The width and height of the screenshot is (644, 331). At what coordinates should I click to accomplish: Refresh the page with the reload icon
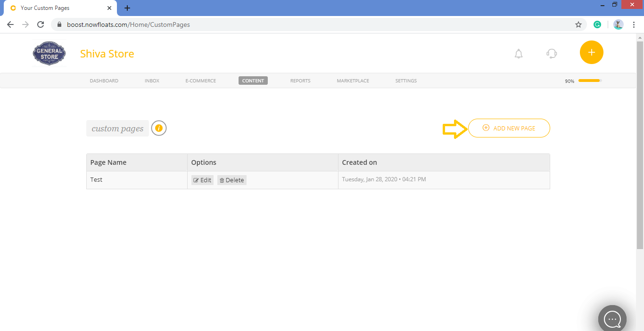40,24
